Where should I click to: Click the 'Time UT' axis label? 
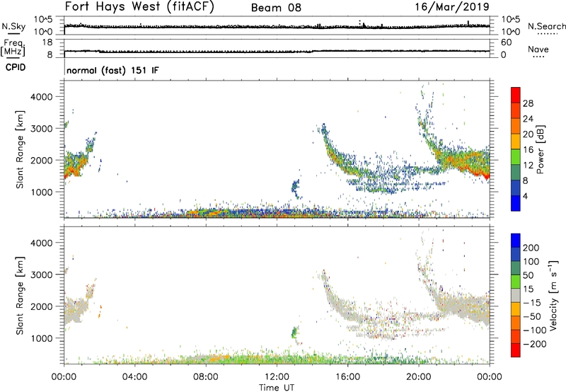click(277, 388)
